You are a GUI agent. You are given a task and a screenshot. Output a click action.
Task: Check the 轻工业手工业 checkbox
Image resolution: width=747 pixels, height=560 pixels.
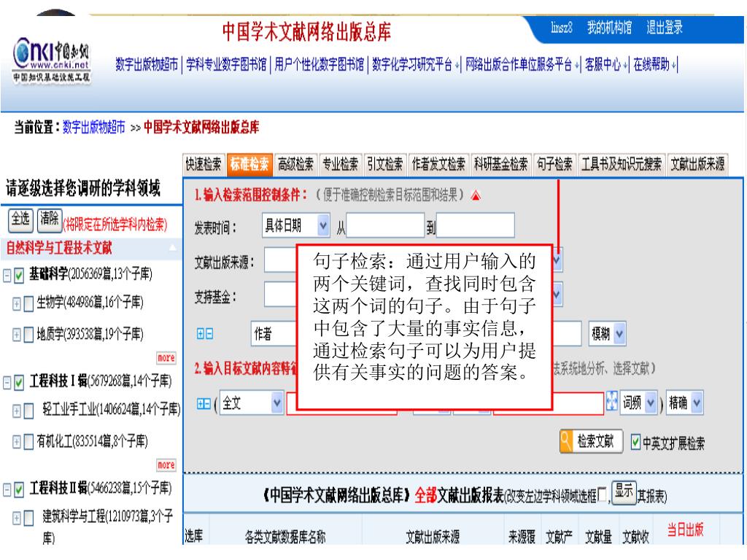pos(28,411)
